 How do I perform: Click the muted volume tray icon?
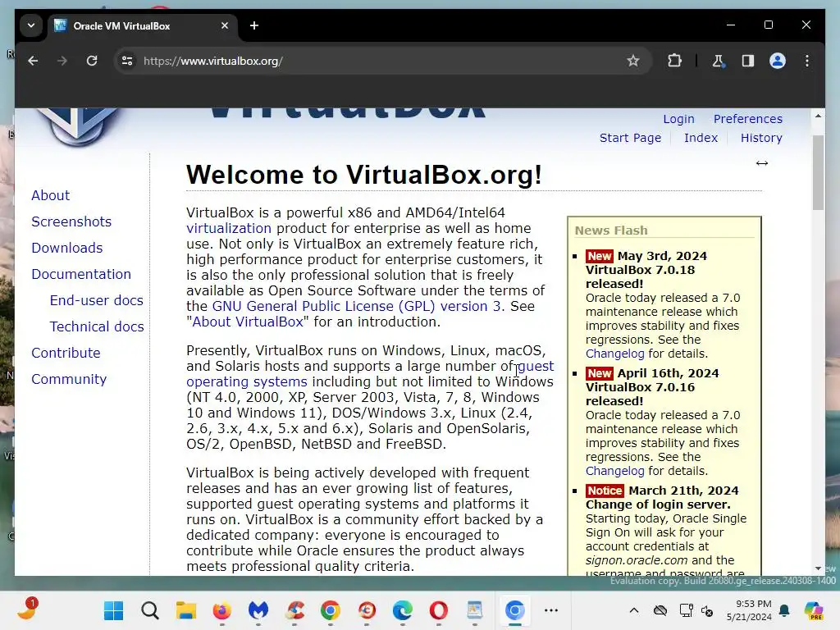tap(707, 610)
